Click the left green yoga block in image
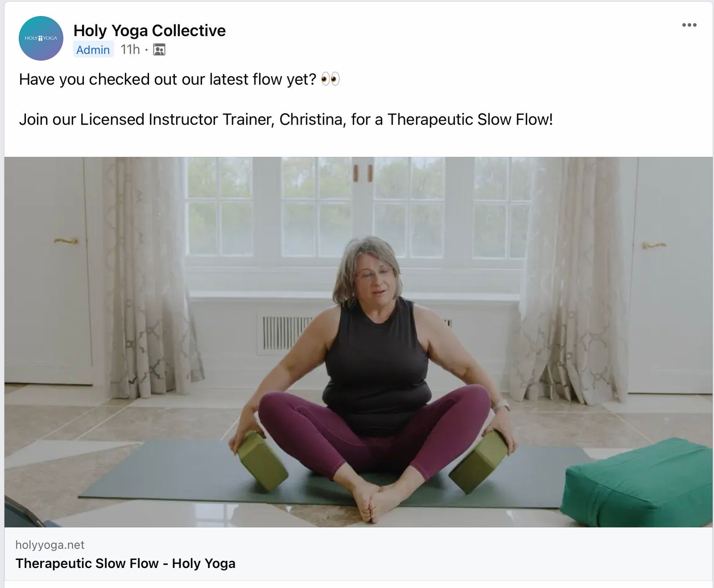The height and width of the screenshot is (588, 714). tap(262, 461)
